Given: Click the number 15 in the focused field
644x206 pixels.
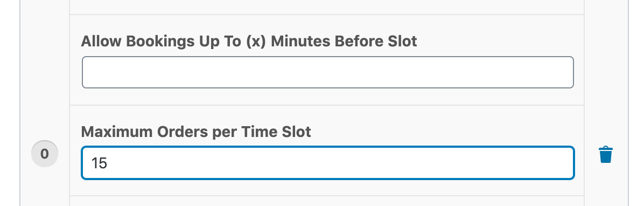Looking at the screenshot, I should coord(100,163).
